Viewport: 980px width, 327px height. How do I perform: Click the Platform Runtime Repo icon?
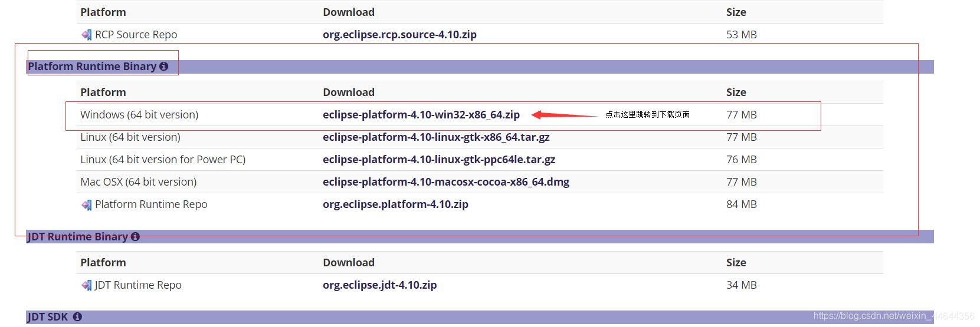coord(86,204)
